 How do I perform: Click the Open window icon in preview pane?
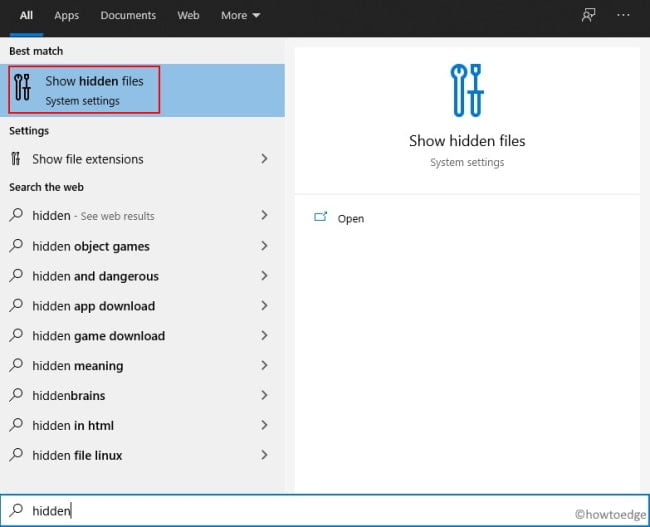point(321,217)
